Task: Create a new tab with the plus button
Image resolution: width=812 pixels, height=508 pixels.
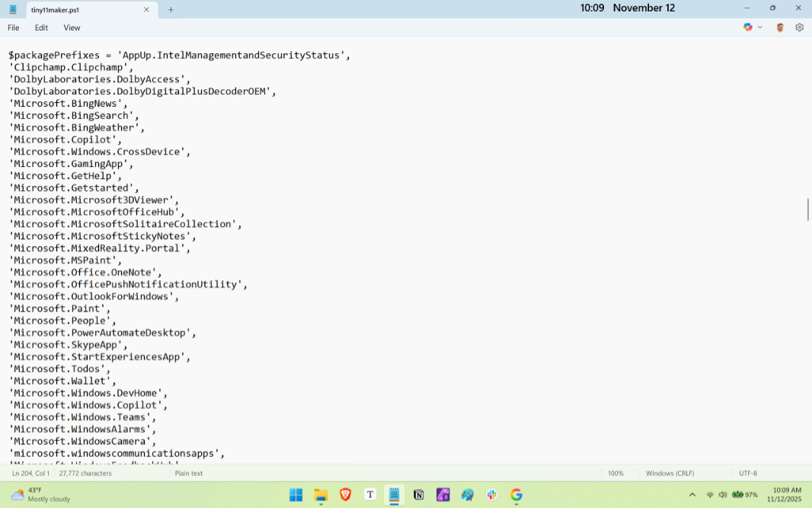Action: coord(169,10)
